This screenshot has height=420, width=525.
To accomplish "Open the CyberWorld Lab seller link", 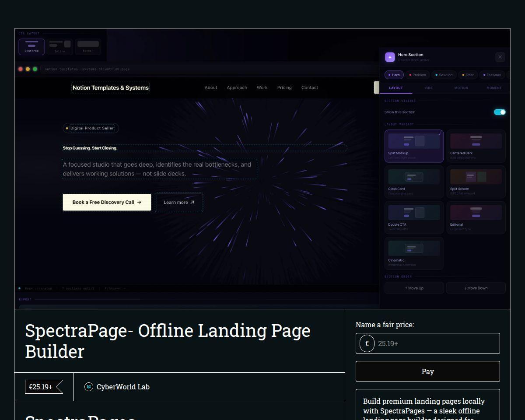I will (123, 387).
